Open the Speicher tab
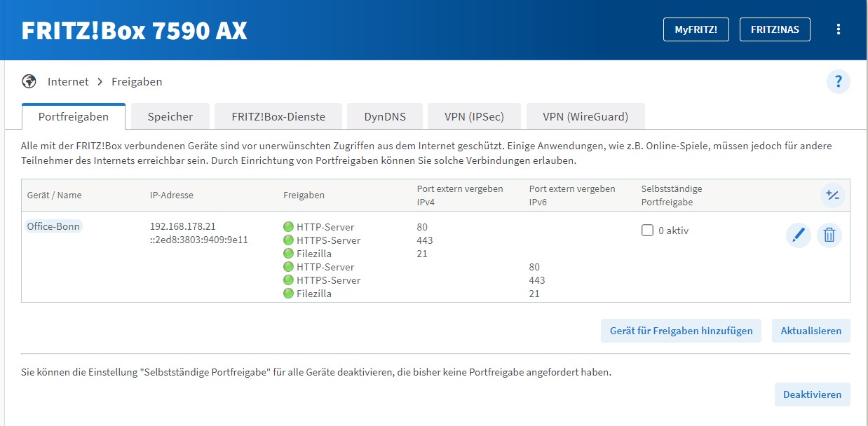The image size is (868, 426). pyautogui.click(x=170, y=116)
